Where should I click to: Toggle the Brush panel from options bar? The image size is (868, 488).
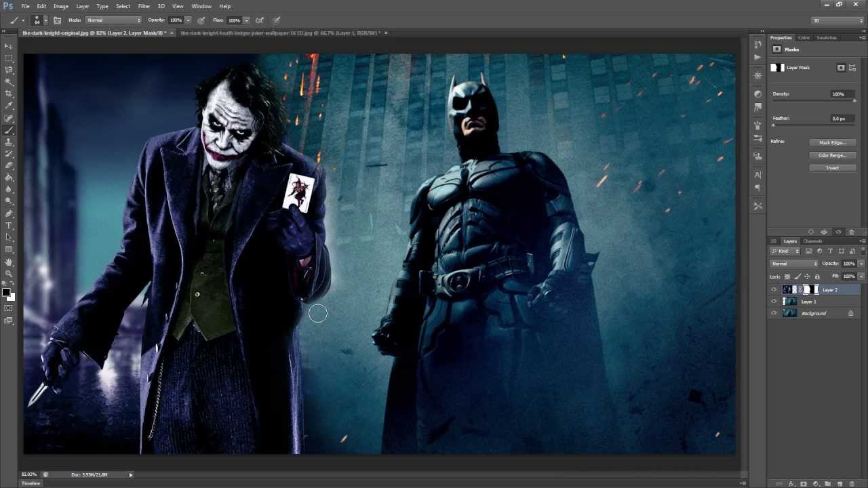click(x=58, y=20)
